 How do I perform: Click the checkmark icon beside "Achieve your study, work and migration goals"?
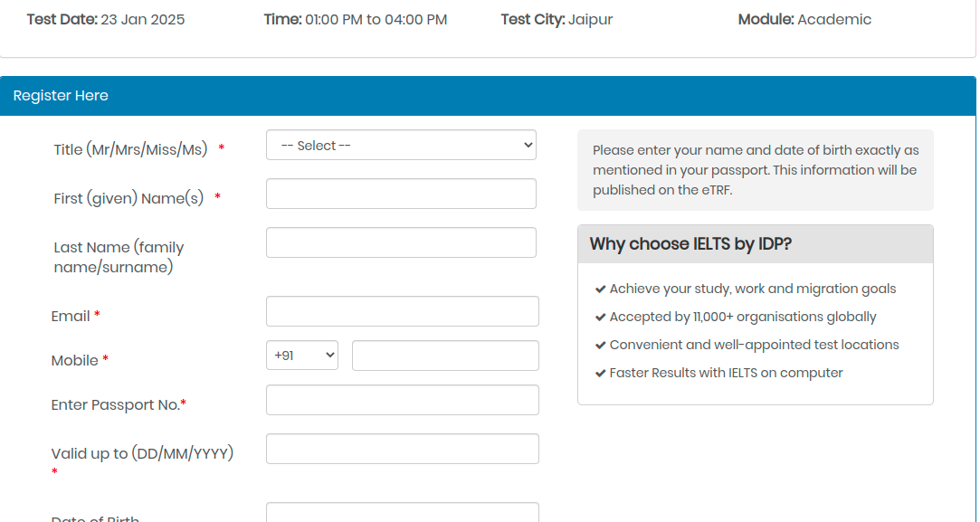[601, 288]
